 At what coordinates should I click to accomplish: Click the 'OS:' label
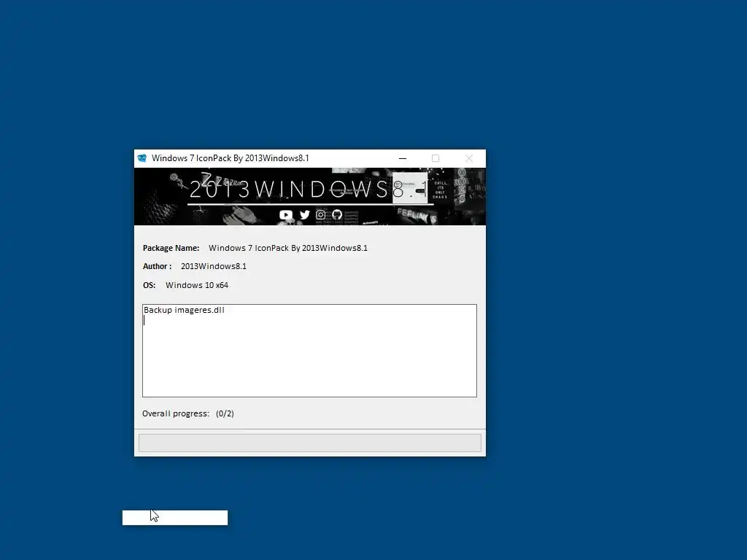(149, 285)
